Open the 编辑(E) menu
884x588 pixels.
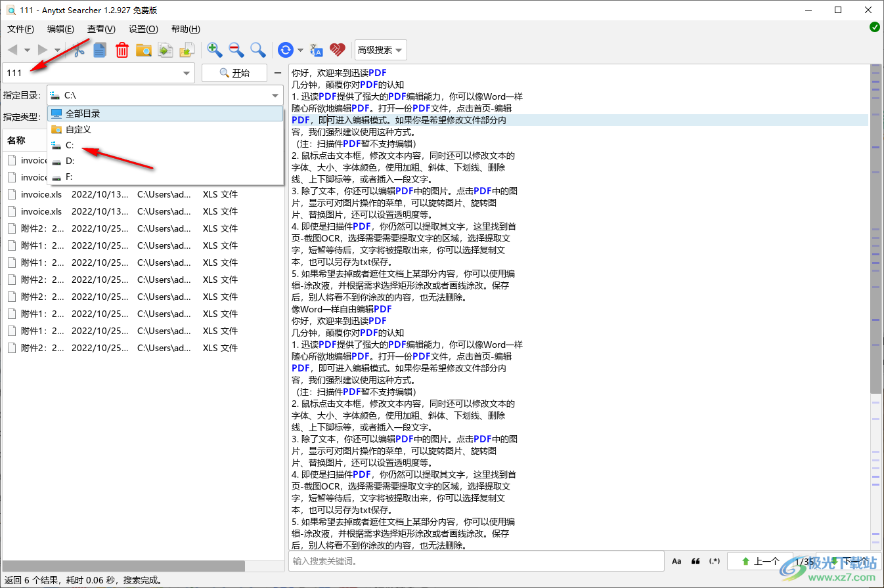[60, 29]
